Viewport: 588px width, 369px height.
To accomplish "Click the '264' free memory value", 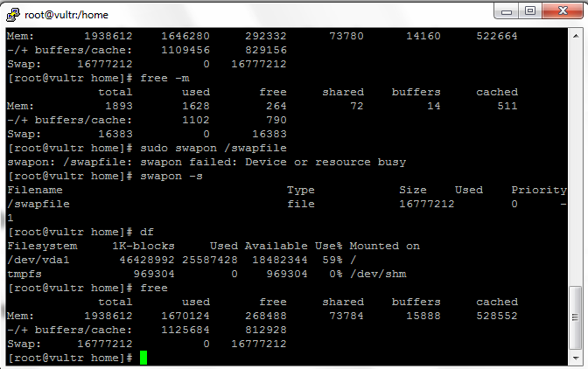I will (276, 107).
